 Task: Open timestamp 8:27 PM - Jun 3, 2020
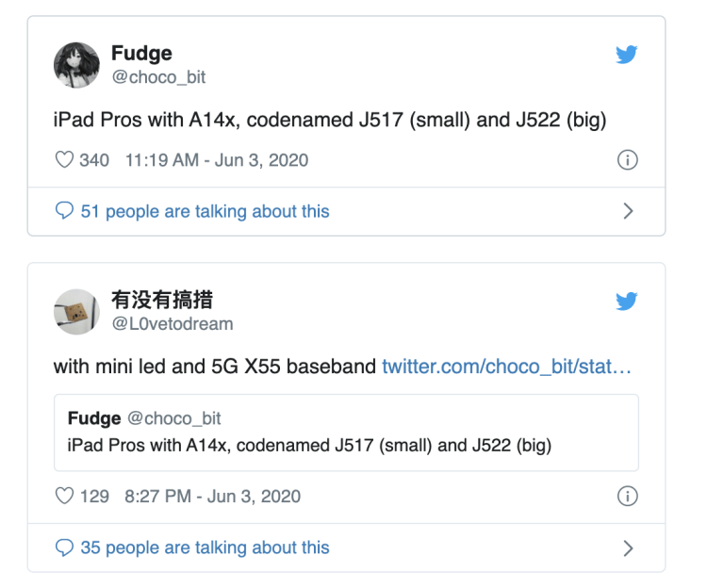click(x=212, y=496)
